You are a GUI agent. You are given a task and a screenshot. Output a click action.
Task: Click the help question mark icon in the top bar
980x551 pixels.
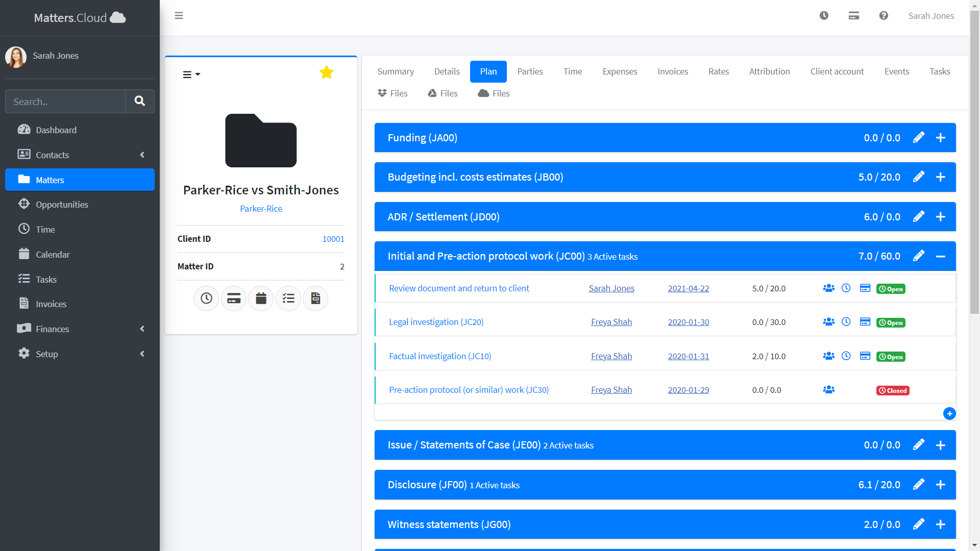click(884, 15)
